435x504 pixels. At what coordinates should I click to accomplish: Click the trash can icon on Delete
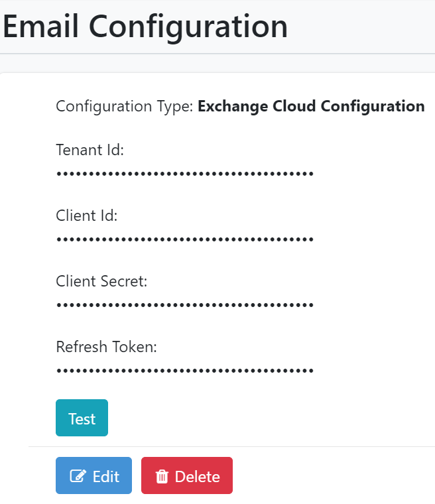point(162,476)
